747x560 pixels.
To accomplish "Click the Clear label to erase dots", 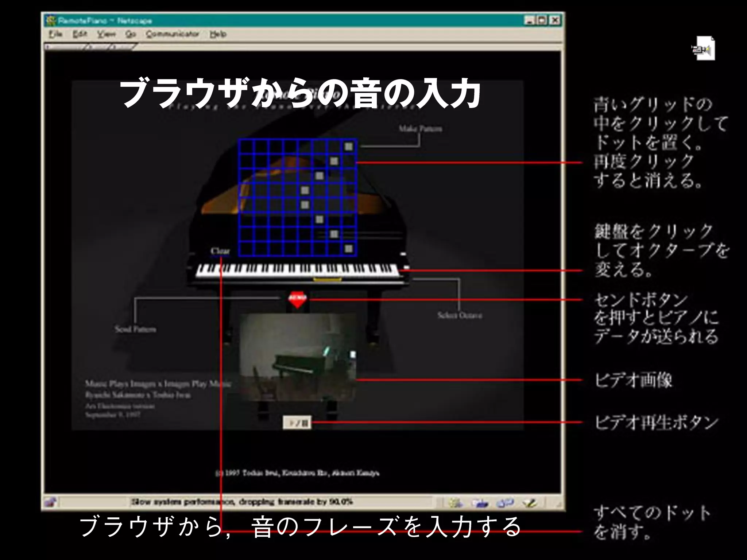I will pyautogui.click(x=220, y=251).
